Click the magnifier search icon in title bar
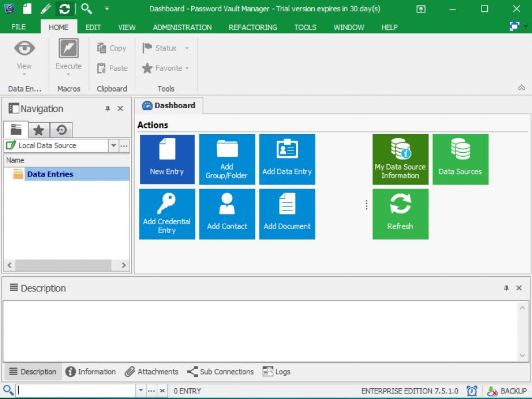 pyautogui.click(x=87, y=8)
